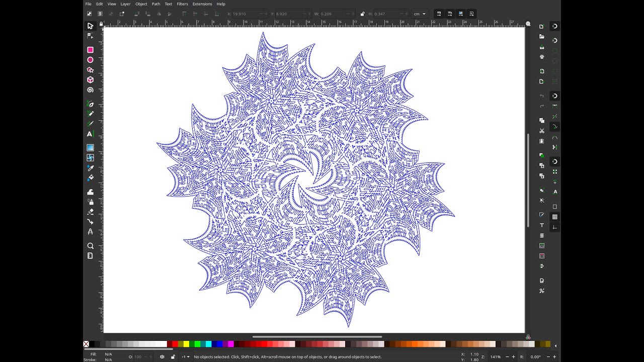The width and height of the screenshot is (644, 362).
Task: Select the Zoom magnifier tool
Action: click(90, 246)
